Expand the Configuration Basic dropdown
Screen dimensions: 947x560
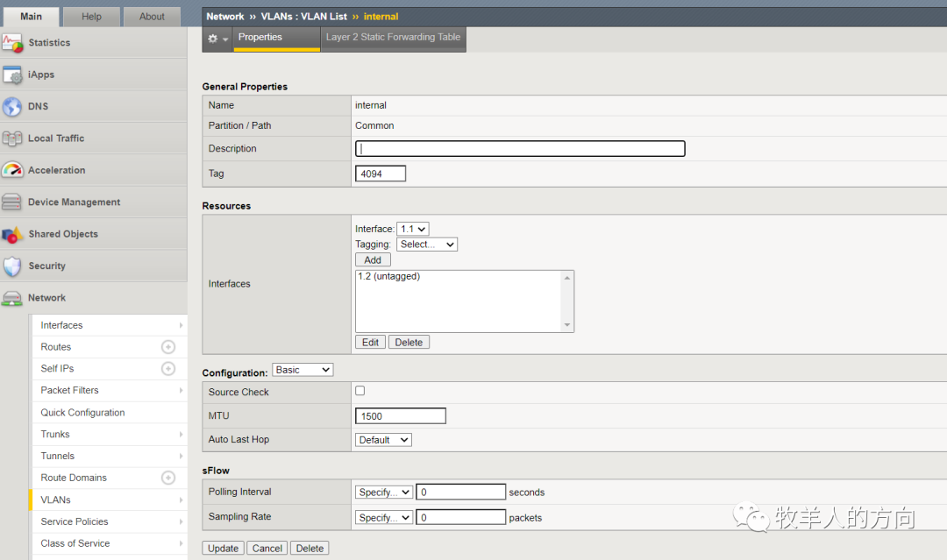pos(303,370)
